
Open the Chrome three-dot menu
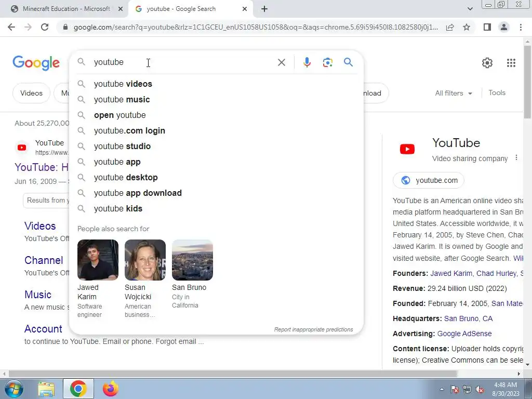(521, 27)
